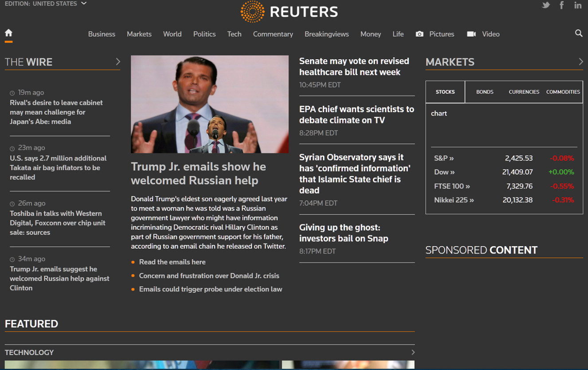
Task: Select Breakingviews in the navigation bar
Action: [x=327, y=34]
